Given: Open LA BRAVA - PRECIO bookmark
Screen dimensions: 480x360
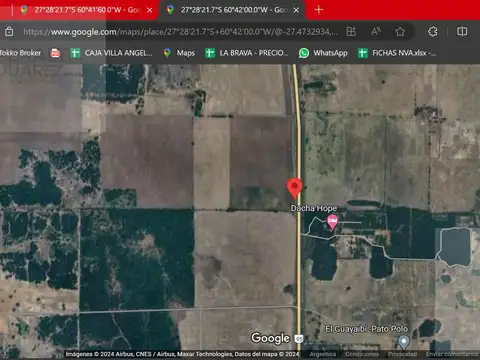Looking at the screenshot, I should tap(247, 53).
